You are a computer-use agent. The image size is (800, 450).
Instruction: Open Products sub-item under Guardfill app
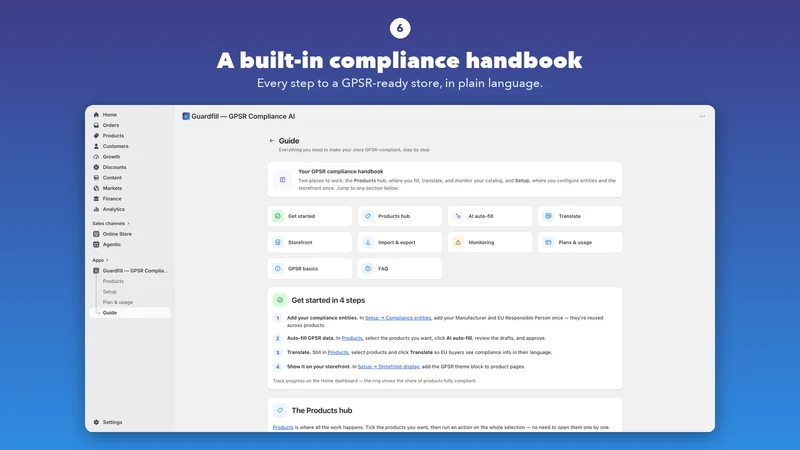[x=113, y=281]
